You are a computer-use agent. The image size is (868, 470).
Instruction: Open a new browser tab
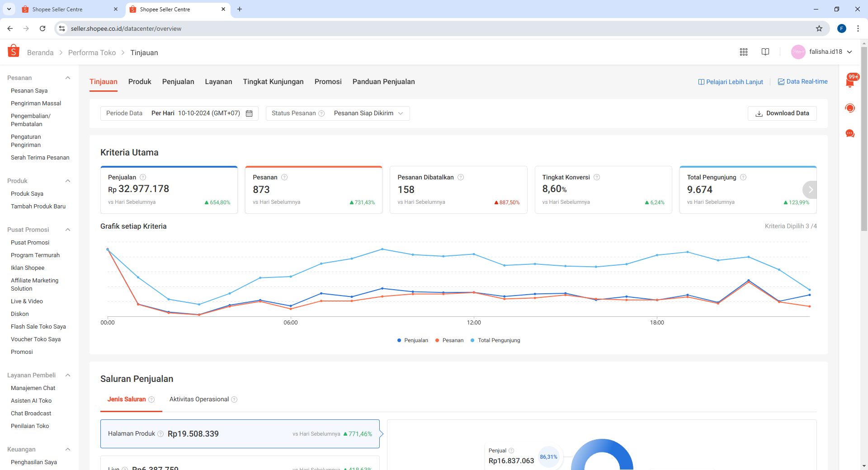pos(240,9)
